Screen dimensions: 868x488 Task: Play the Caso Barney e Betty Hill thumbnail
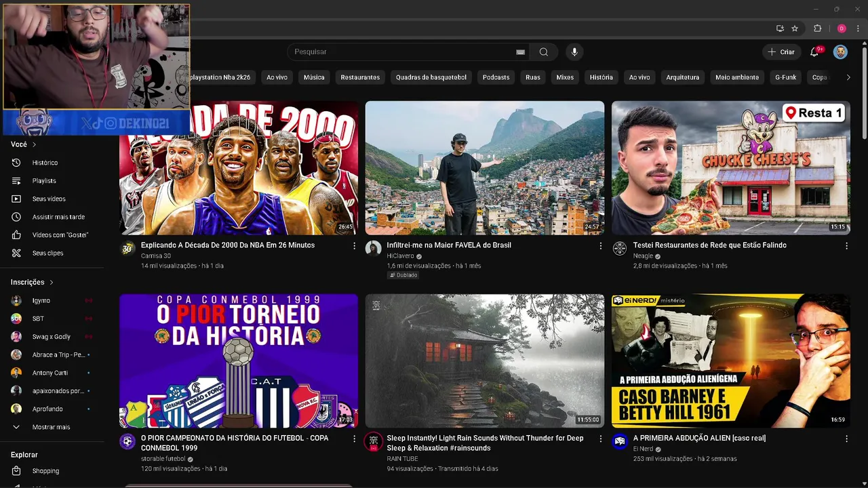(x=730, y=361)
